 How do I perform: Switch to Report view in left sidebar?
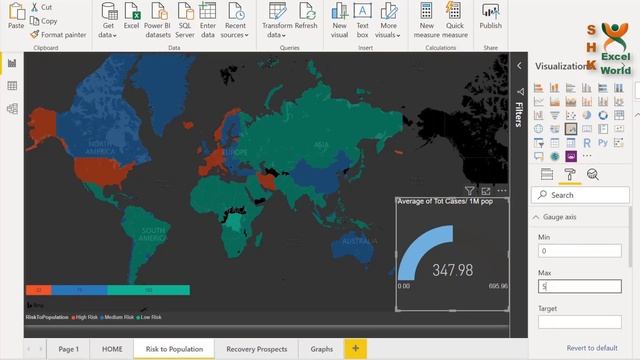12,63
